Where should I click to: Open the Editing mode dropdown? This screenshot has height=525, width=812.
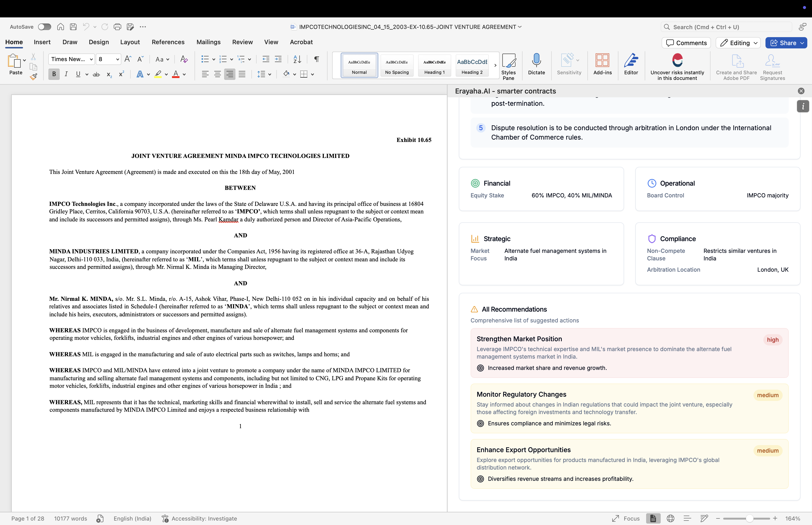pos(738,43)
